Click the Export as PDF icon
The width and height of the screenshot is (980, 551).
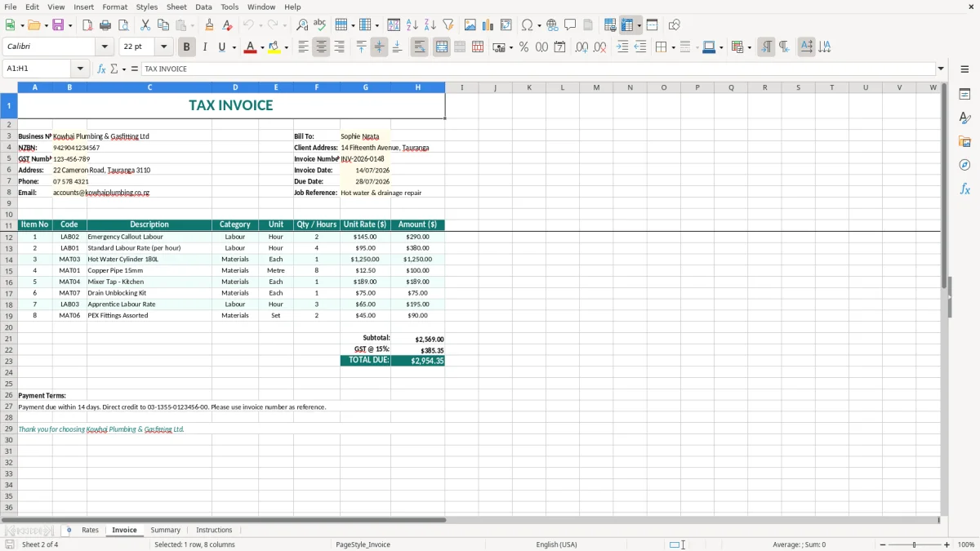click(x=88, y=25)
